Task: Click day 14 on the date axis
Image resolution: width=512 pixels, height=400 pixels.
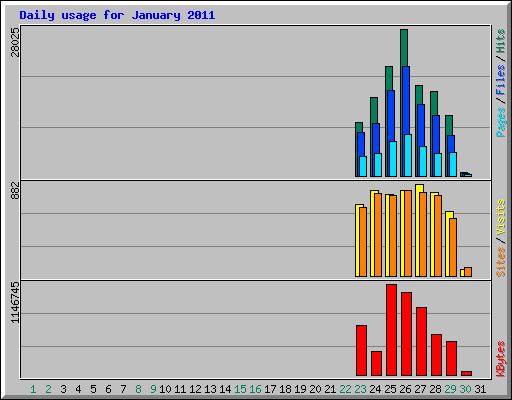Action: pyautogui.click(x=225, y=389)
